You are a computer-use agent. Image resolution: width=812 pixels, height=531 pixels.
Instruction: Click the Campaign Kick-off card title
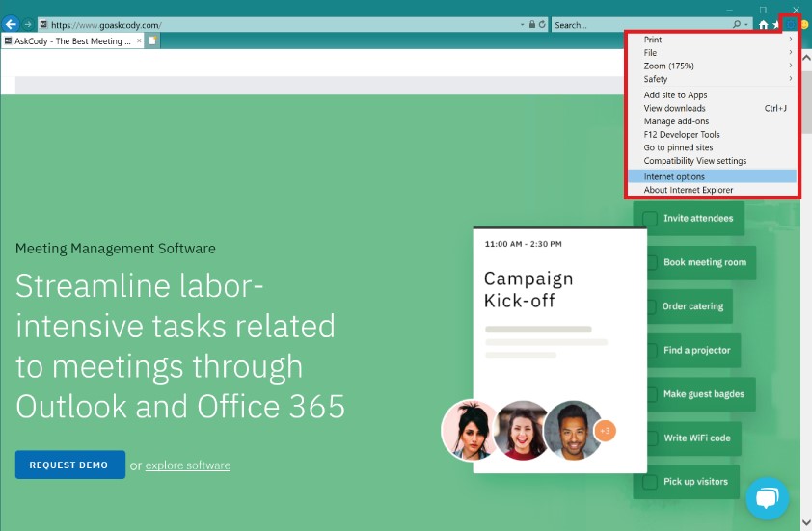528,289
